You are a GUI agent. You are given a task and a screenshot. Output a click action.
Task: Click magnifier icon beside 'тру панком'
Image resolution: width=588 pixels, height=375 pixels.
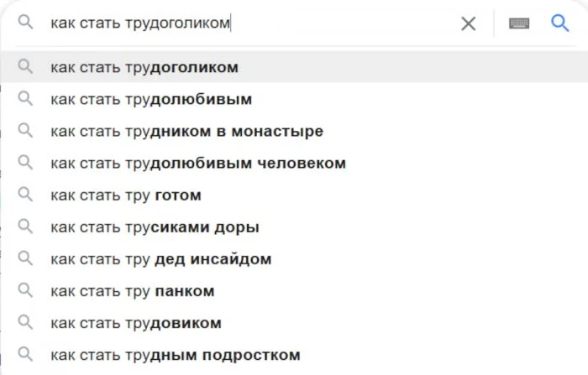coord(25,290)
